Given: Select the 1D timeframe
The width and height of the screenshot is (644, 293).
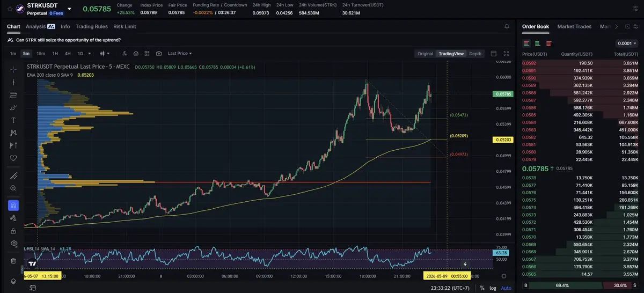Looking at the screenshot, I should tap(80, 54).
